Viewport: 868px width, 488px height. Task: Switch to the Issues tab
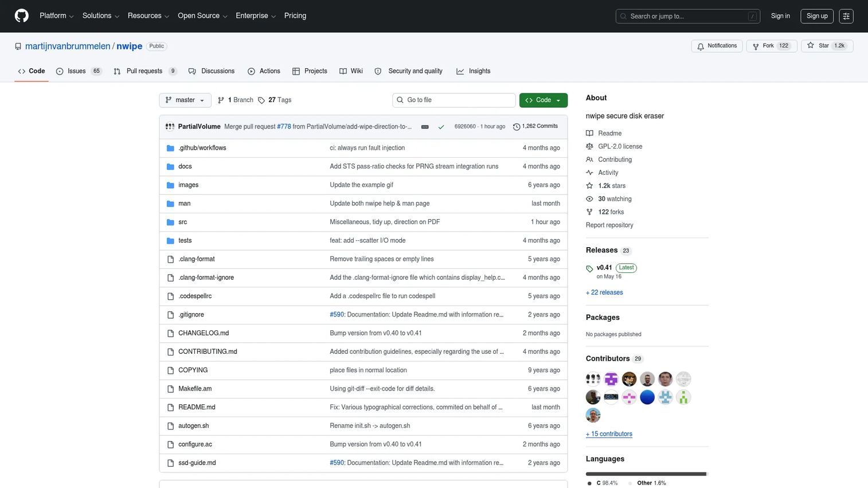coord(79,71)
